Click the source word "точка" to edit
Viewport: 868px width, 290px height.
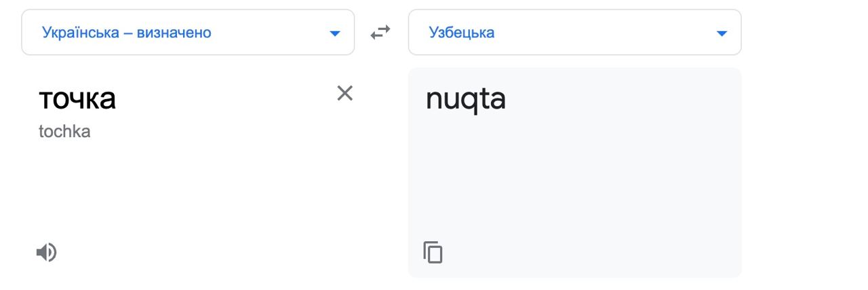pyautogui.click(x=77, y=98)
